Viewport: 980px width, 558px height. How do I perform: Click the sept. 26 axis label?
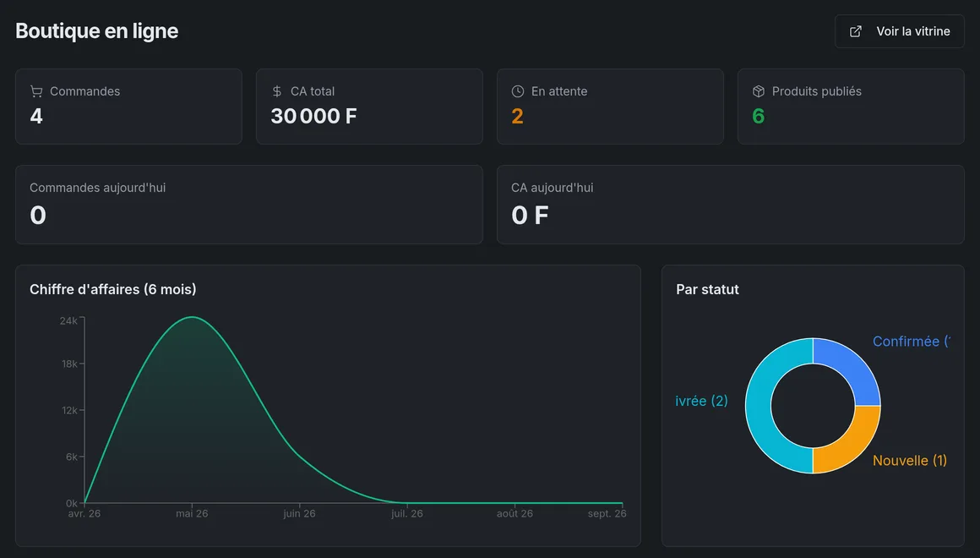pos(607,513)
